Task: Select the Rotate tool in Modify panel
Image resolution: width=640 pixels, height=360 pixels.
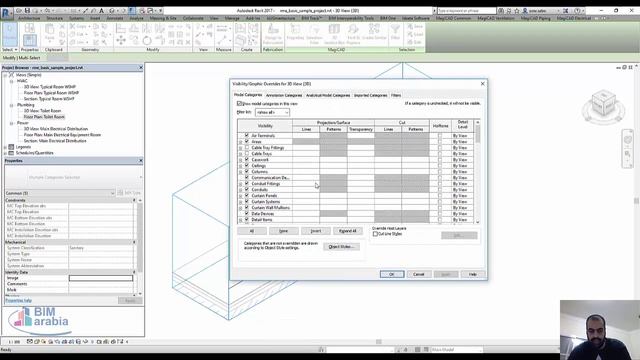Action: [x=147, y=40]
